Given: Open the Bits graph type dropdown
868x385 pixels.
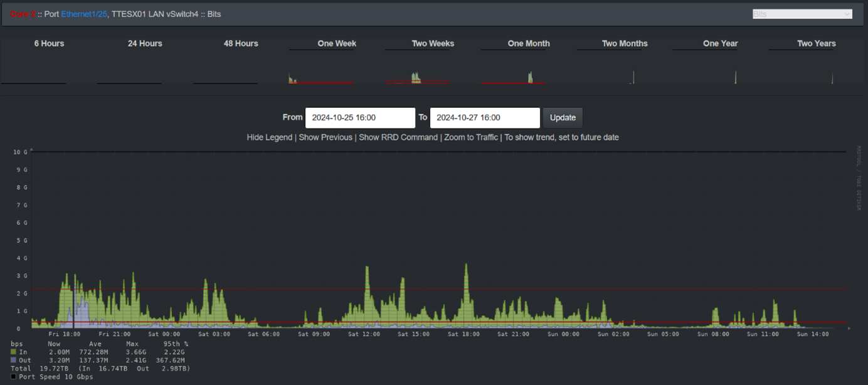Looking at the screenshot, I should tap(802, 14).
